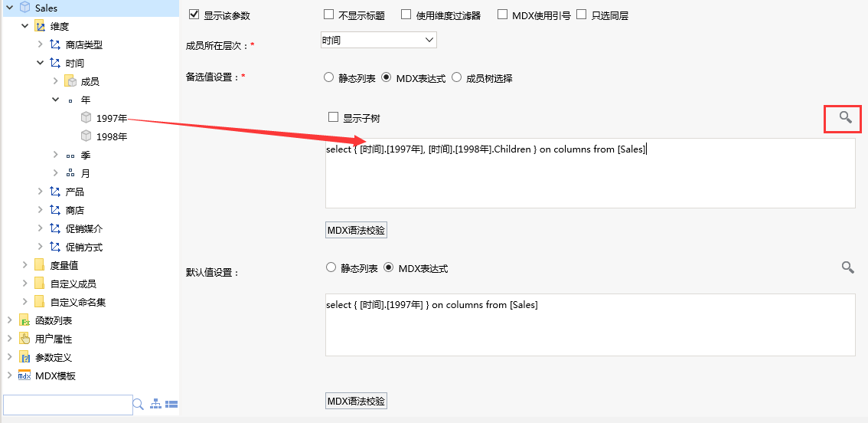
Task: Click the 年 level icon
Action: [x=70, y=100]
